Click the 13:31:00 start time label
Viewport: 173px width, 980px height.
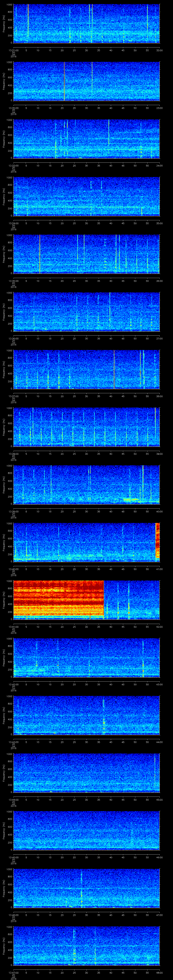click(13, 50)
